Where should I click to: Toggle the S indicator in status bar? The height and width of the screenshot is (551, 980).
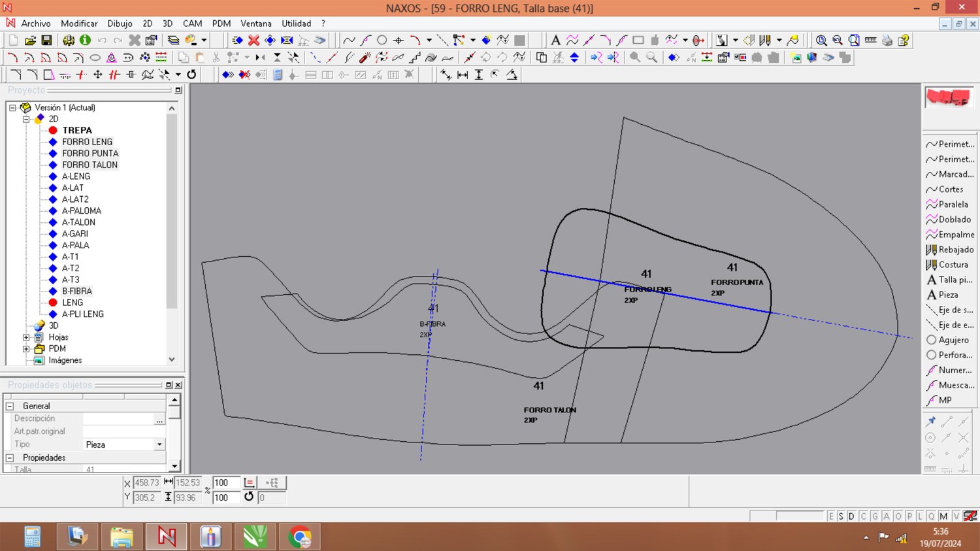(841, 516)
